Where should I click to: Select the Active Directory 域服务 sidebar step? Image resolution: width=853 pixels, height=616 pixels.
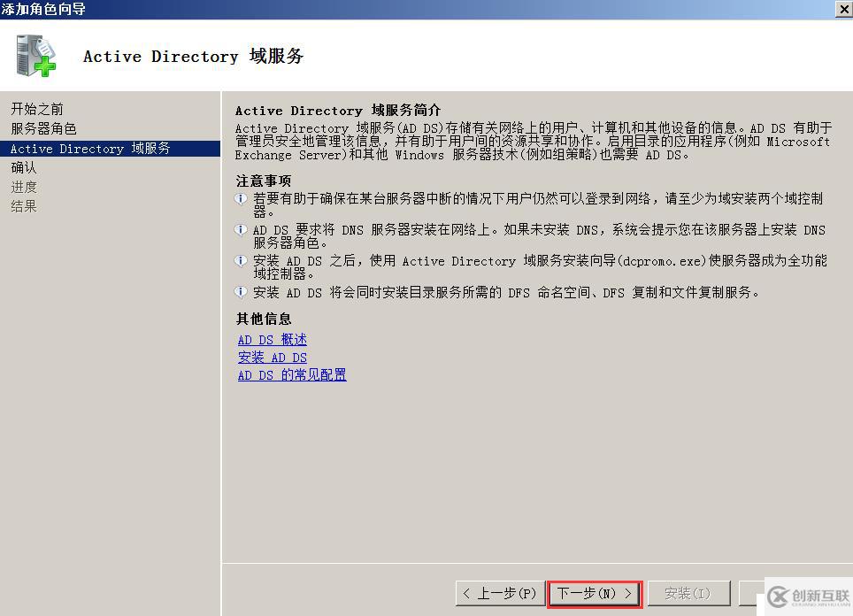pyautogui.click(x=110, y=149)
